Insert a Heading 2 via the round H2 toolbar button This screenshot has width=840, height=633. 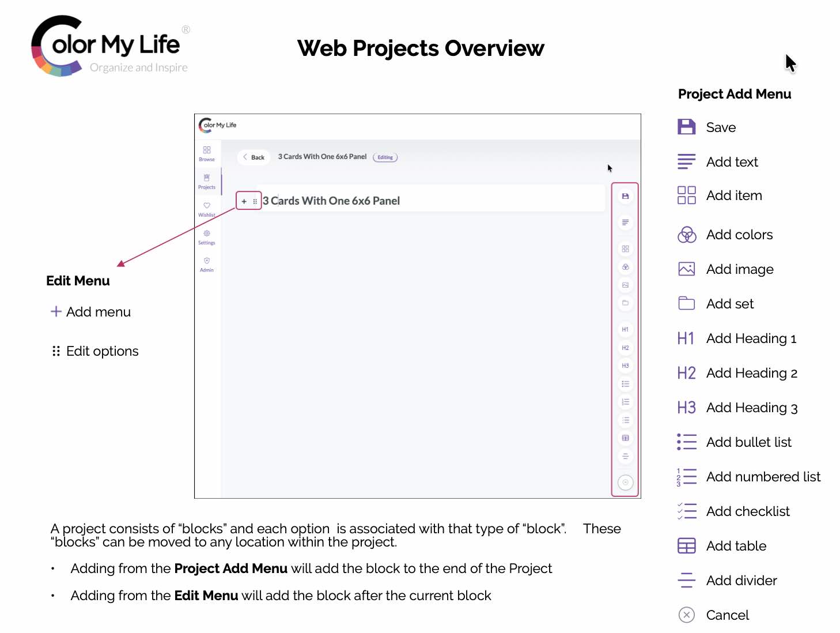[625, 348]
